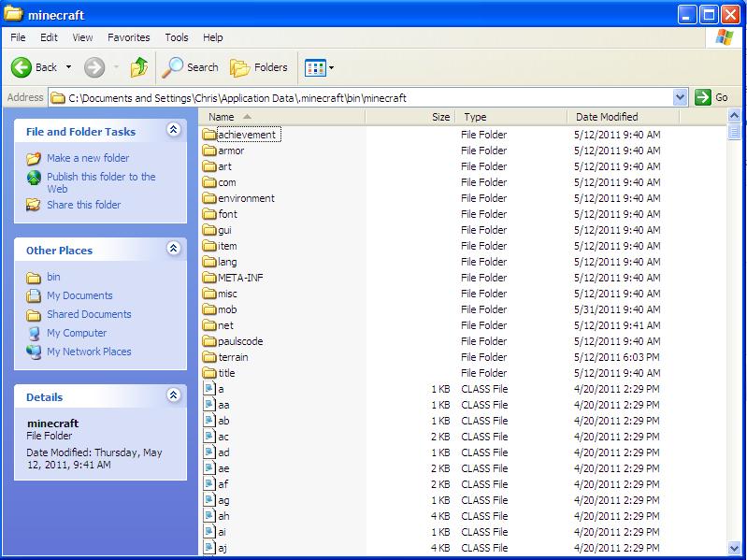
Task: Click the green Go button
Action: coord(711,97)
